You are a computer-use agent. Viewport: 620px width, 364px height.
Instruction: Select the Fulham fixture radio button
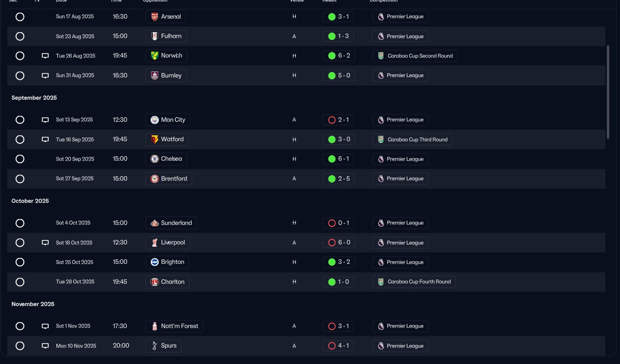click(20, 36)
